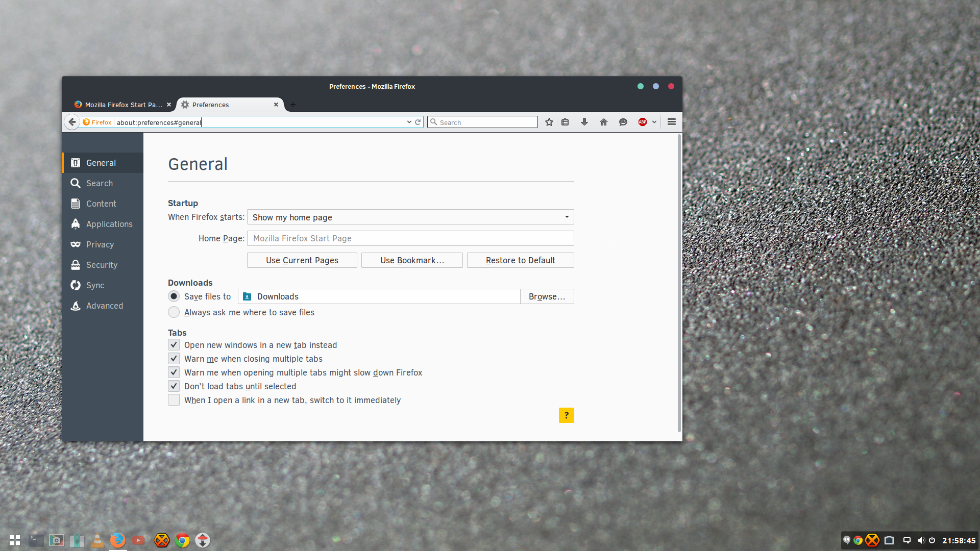Image resolution: width=980 pixels, height=551 pixels.
Task: Click the Firefox taskbar icon
Action: (118, 540)
